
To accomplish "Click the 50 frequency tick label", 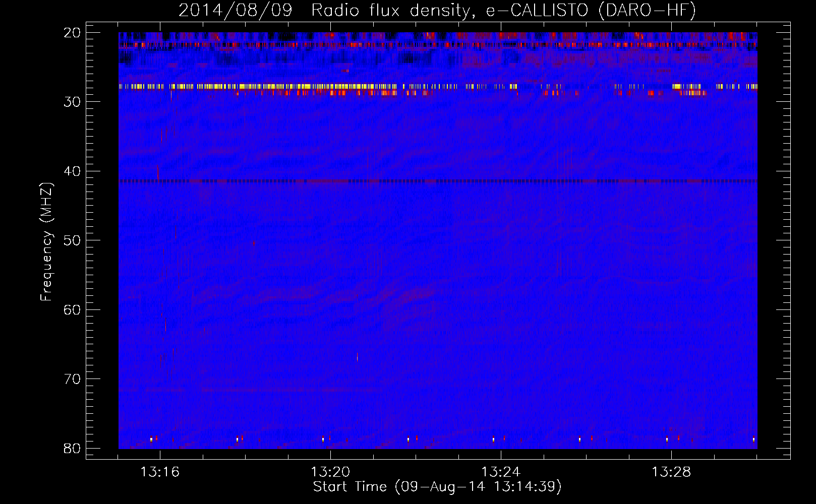I will coord(73,240).
